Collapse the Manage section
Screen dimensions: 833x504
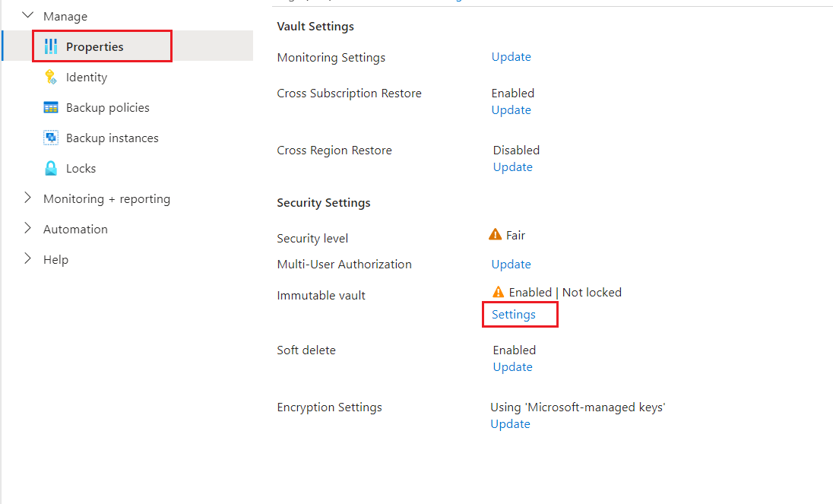coord(27,14)
